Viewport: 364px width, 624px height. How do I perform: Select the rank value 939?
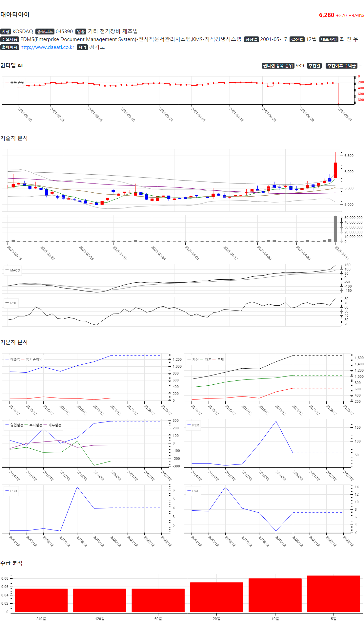300,66
